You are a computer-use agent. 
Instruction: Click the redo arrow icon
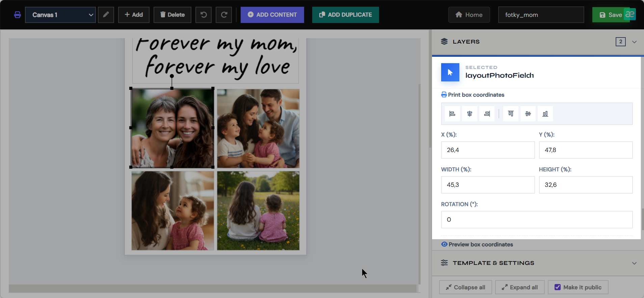(x=224, y=15)
